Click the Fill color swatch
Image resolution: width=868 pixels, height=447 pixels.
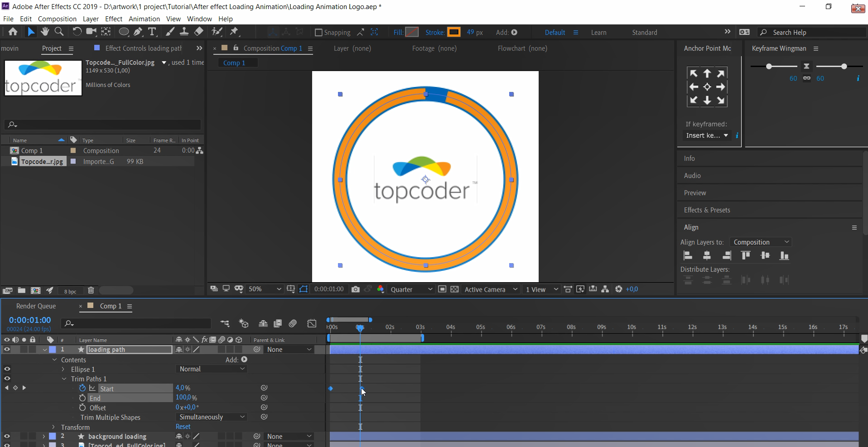(412, 32)
